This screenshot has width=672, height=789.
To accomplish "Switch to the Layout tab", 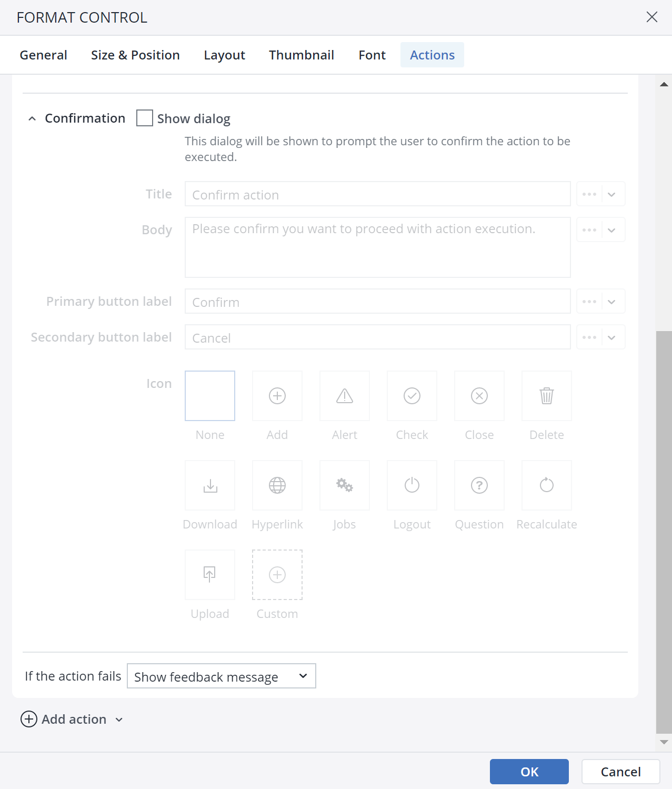I will pos(225,55).
